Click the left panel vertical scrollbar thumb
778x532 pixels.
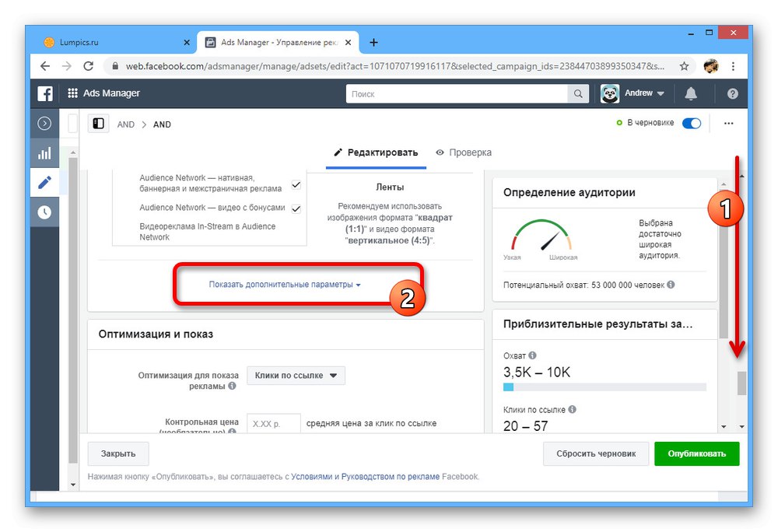pos(73,310)
